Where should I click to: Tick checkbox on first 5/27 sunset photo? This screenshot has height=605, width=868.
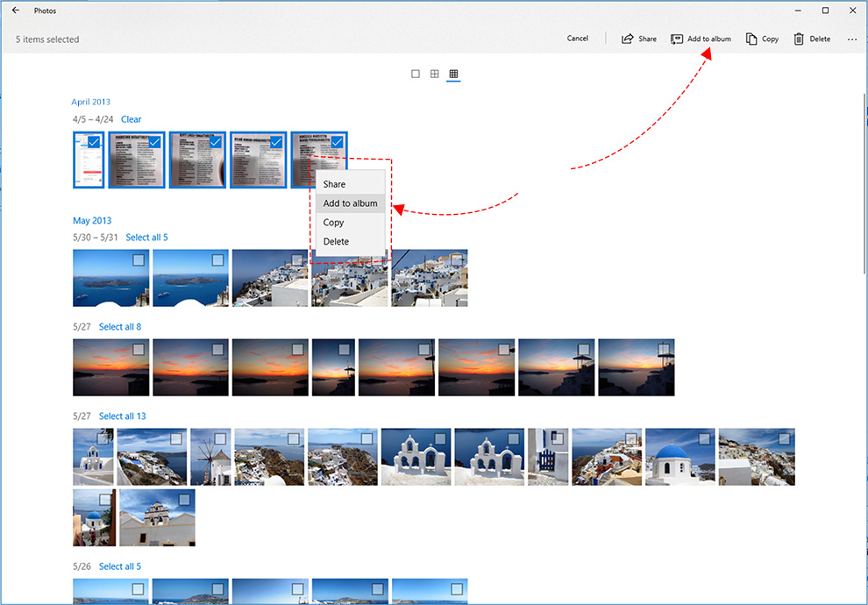pos(139,349)
